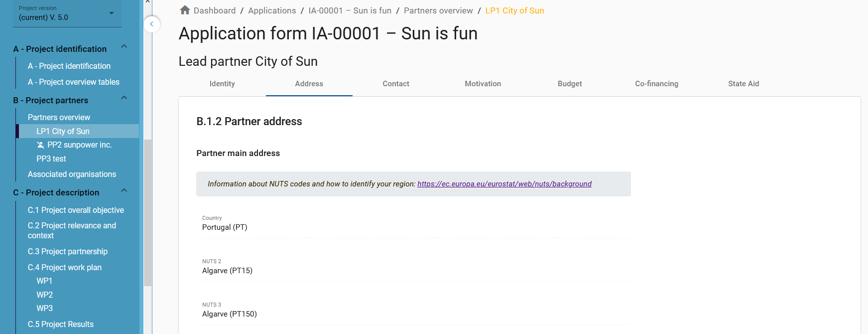868x334 pixels.
Task: Select the Budget tab
Action: click(570, 84)
